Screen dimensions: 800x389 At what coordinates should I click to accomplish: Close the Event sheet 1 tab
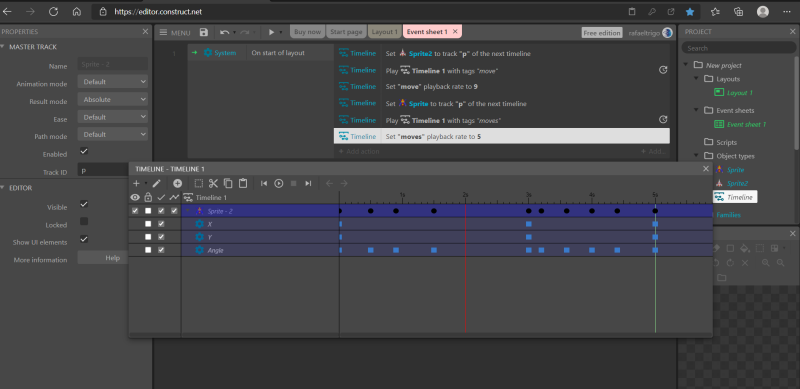click(456, 32)
